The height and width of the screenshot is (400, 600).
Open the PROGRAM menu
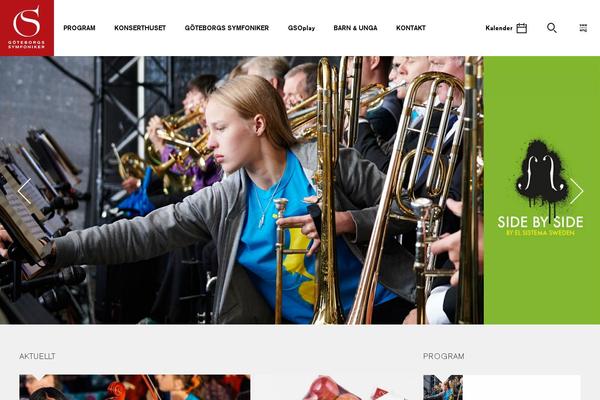click(x=79, y=28)
